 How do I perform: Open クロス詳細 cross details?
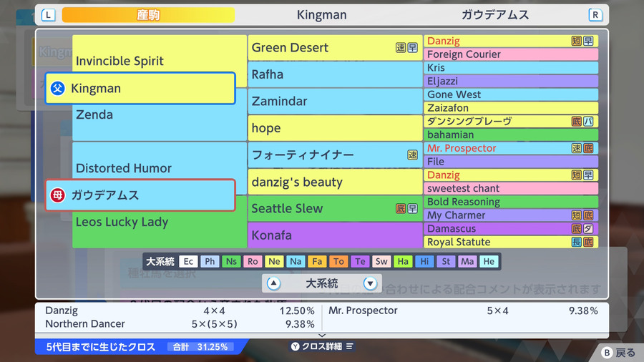pyautogui.click(x=323, y=346)
